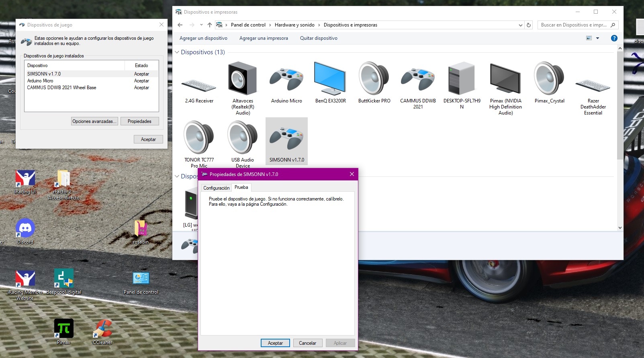The height and width of the screenshot is (358, 644).
Task: Open the Panel de control desktop icon
Action: tap(141, 283)
